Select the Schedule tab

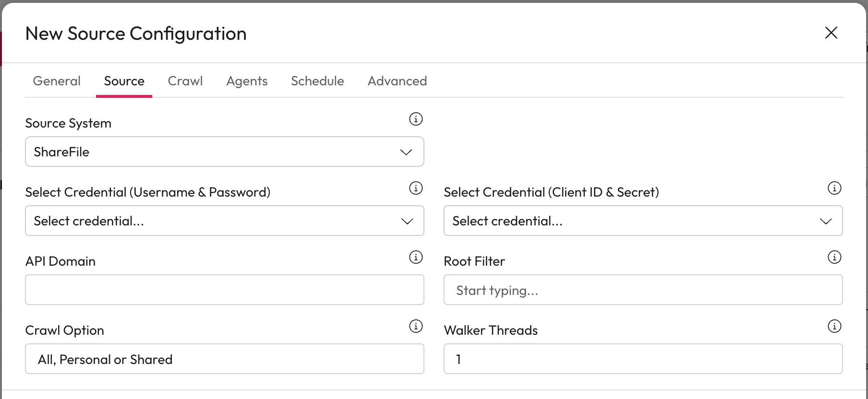[x=317, y=81]
